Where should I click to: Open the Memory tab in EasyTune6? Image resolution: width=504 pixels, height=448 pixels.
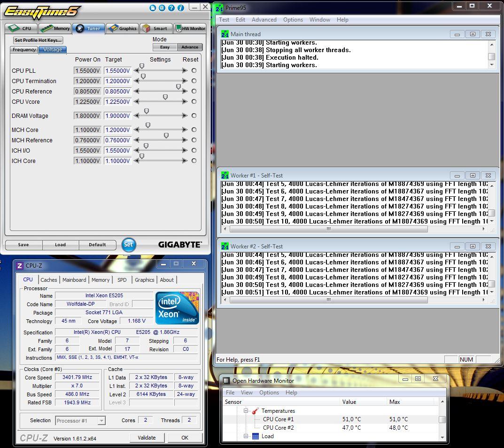(55, 28)
